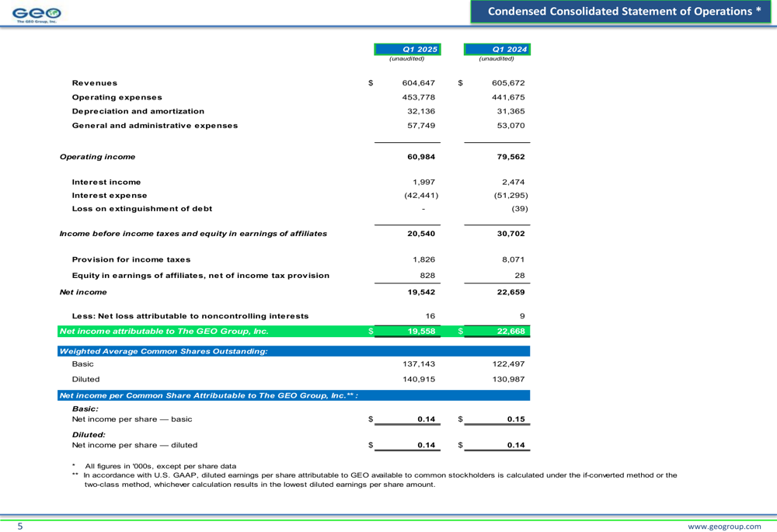Click the 60,984 operating income value
777x532 pixels.
click(420, 157)
